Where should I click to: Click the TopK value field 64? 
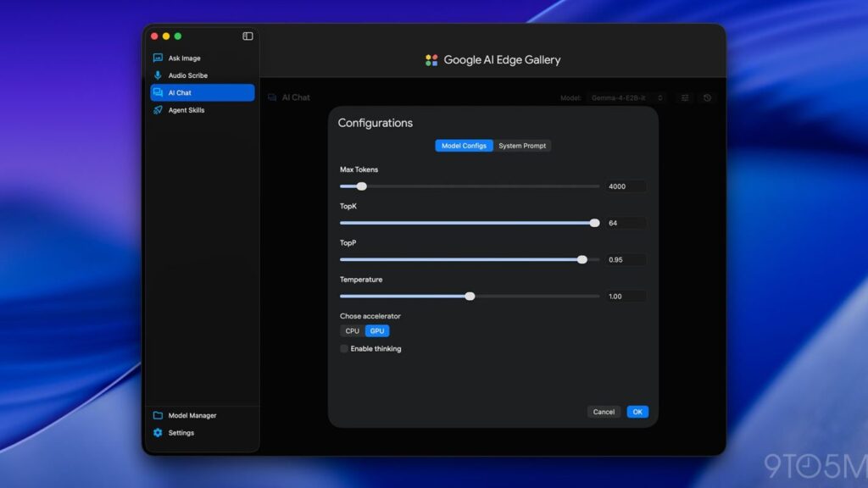(x=626, y=223)
